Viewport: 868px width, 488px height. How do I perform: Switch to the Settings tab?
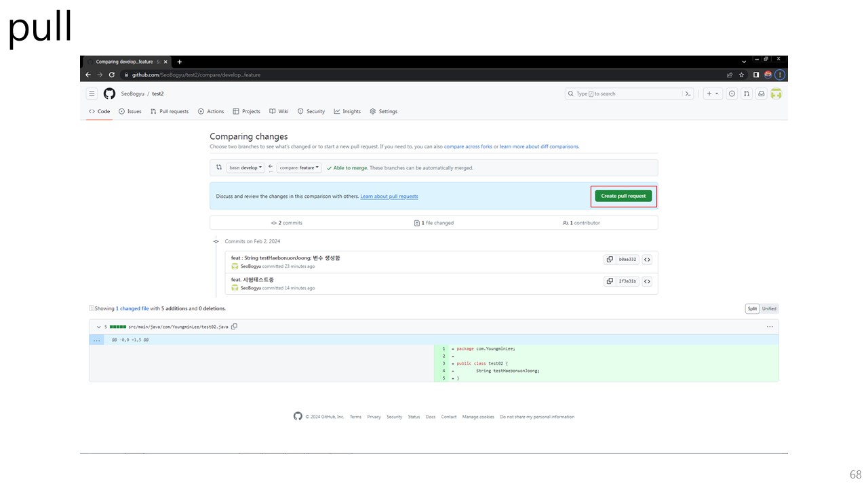384,111
